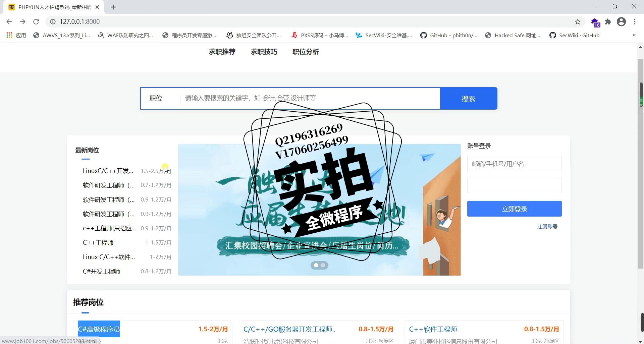Image resolution: width=644 pixels, height=344 pixels.
Task: Click the 邮箱/手机号/用户名 login field
Action: coord(515,164)
